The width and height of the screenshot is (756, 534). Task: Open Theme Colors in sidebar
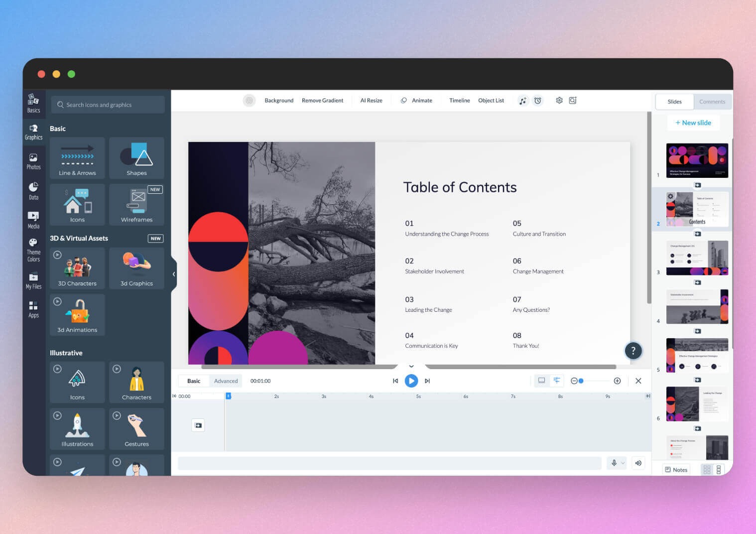pyautogui.click(x=33, y=250)
